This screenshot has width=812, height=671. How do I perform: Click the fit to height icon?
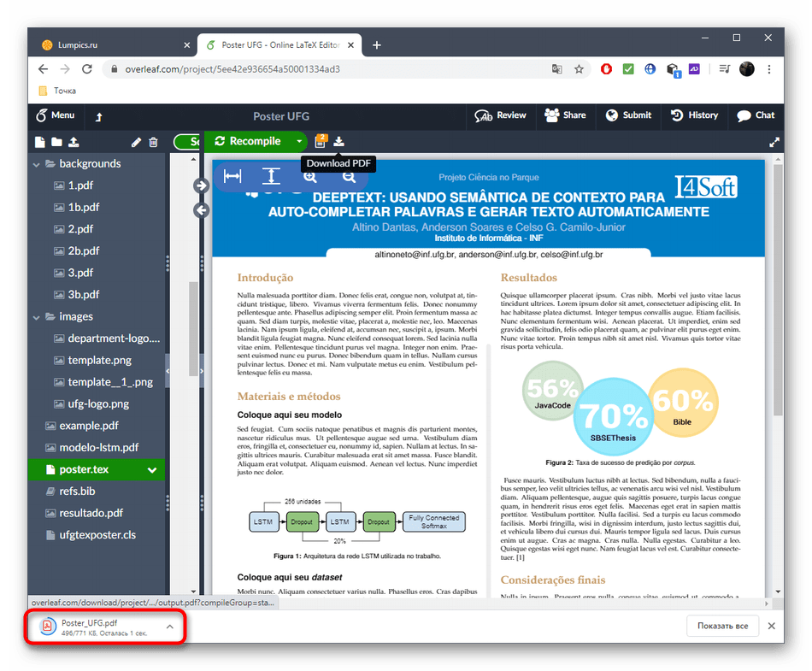(x=271, y=176)
